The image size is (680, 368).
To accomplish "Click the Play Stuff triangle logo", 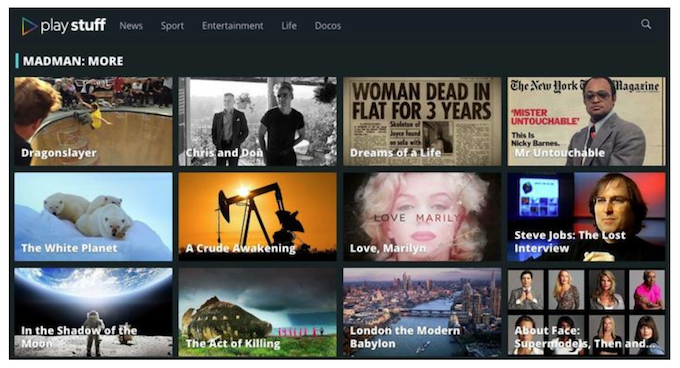I will coord(29,26).
